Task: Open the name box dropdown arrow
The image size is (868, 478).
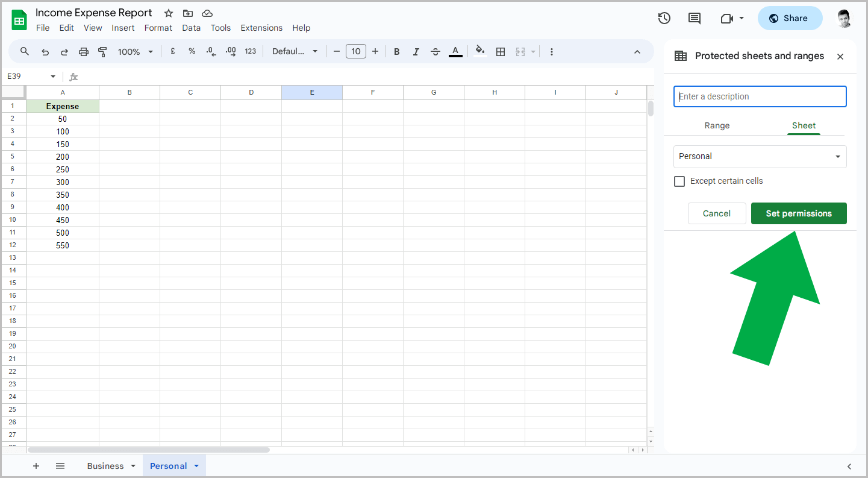Action: 53,77
